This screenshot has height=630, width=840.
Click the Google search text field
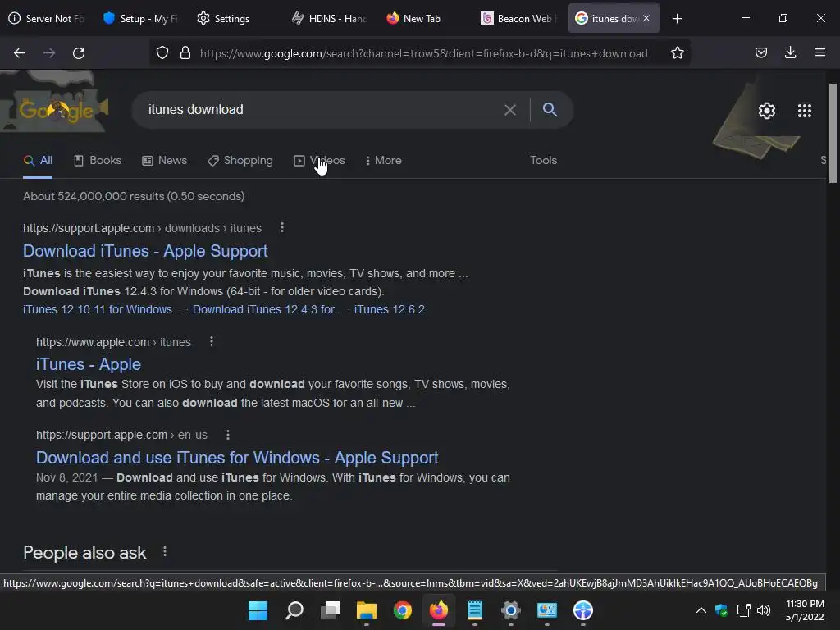tap(322, 110)
